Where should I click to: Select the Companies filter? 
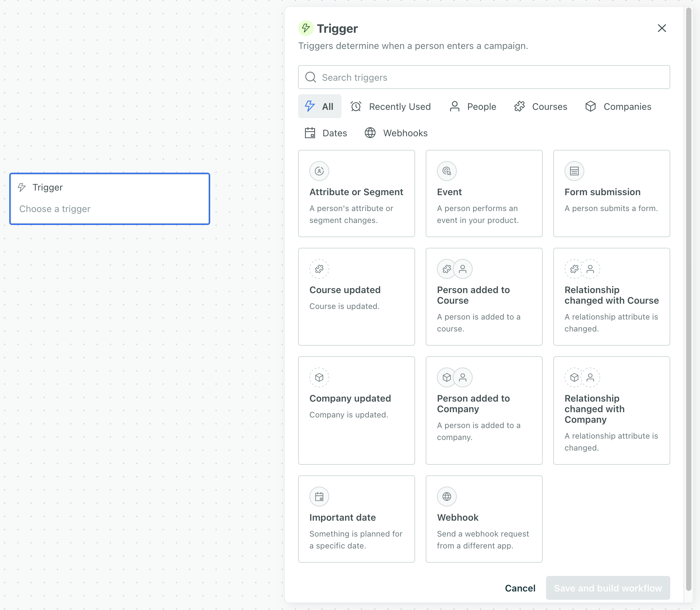618,106
